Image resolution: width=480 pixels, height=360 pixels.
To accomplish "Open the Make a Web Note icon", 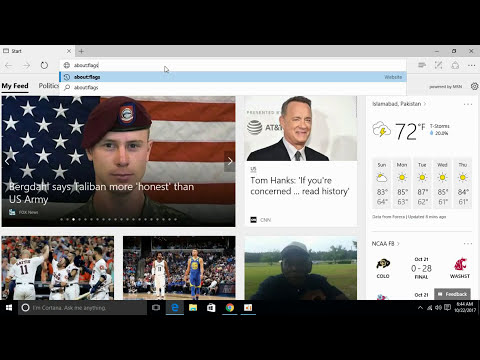I will (438, 65).
